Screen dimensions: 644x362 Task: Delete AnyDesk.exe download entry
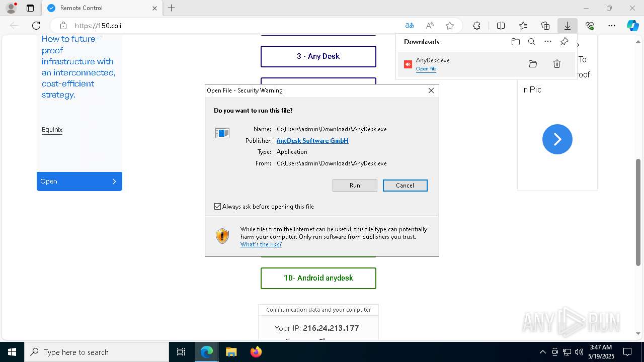point(557,64)
